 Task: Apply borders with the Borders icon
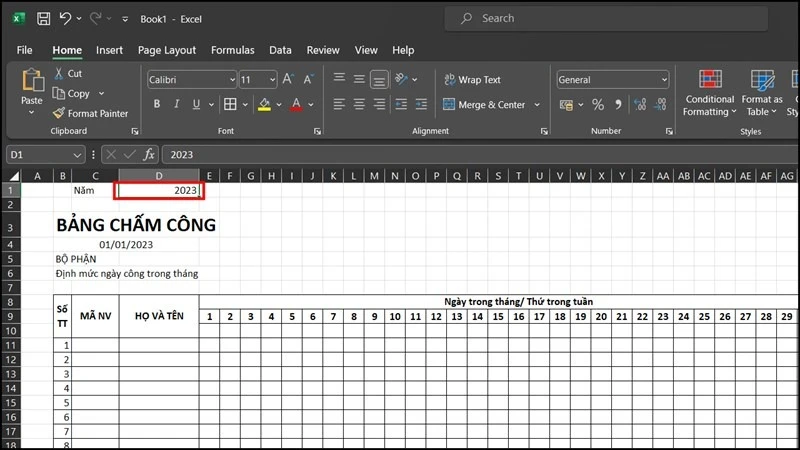click(230, 104)
